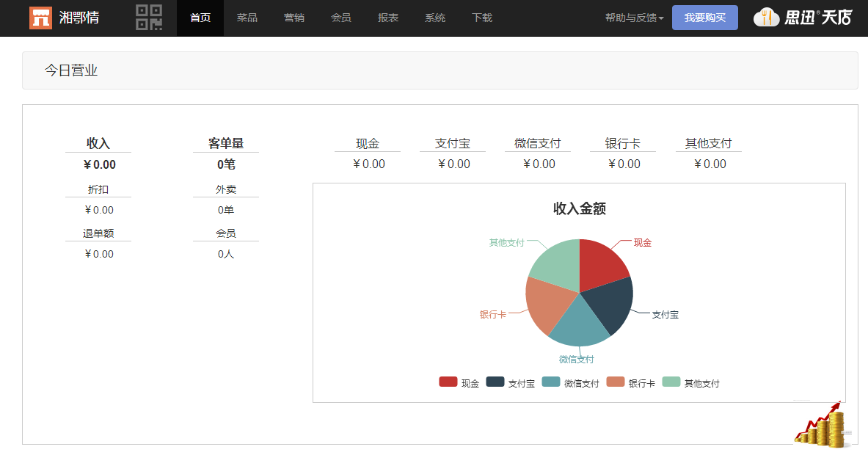Screen dimensions: 868x466
Task: Click the 现金 pie chart label
Action: 643,242
